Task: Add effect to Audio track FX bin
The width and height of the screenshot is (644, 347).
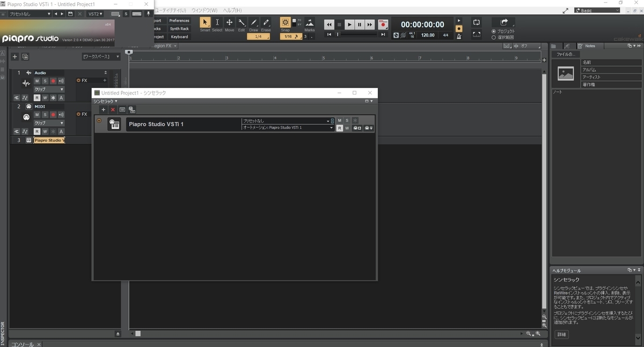Action: 105,81
